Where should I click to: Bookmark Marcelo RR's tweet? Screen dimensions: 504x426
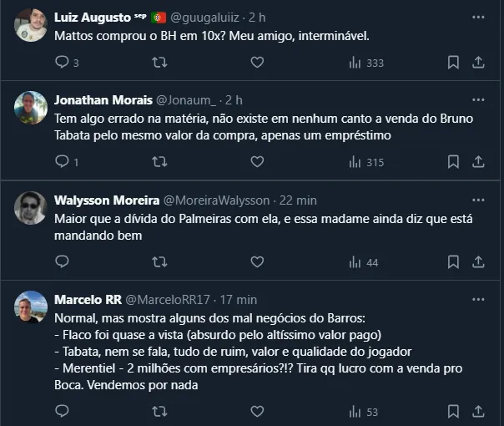pyautogui.click(x=453, y=411)
